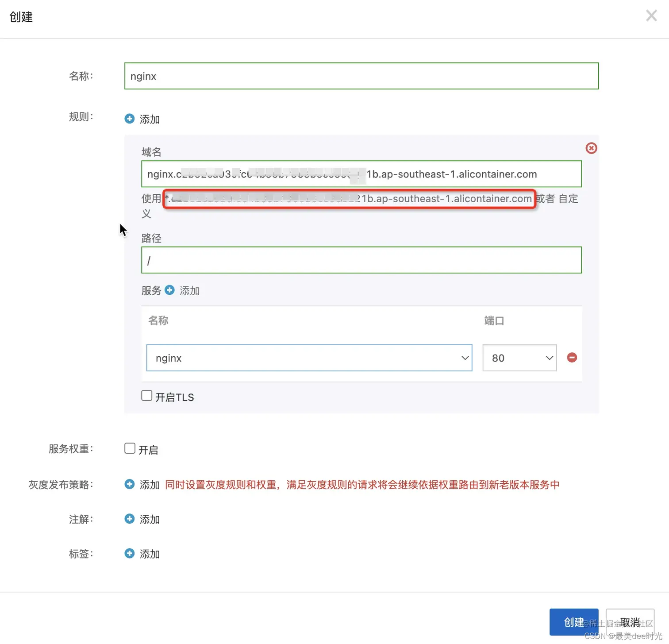Click the 创建 confirm button
This screenshot has width=669, height=644.
point(574,622)
